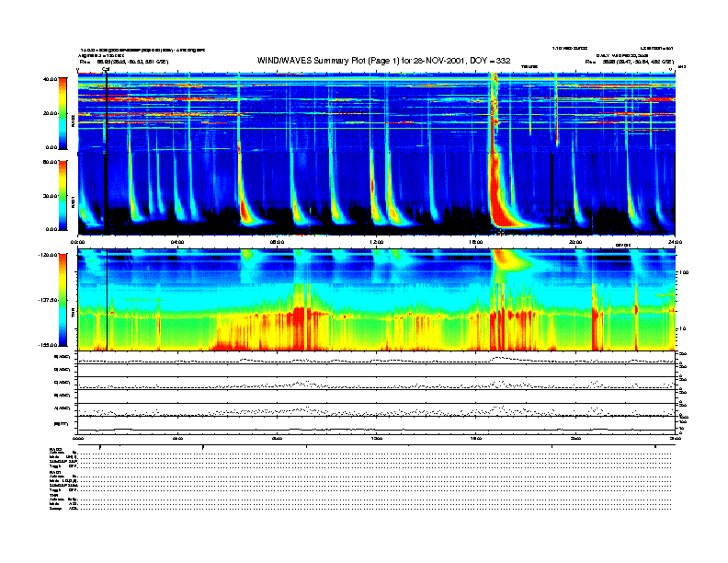Click the -120.00 tick on TNR color bar
Viewport: 728px width, 563px height.
tap(48, 255)
